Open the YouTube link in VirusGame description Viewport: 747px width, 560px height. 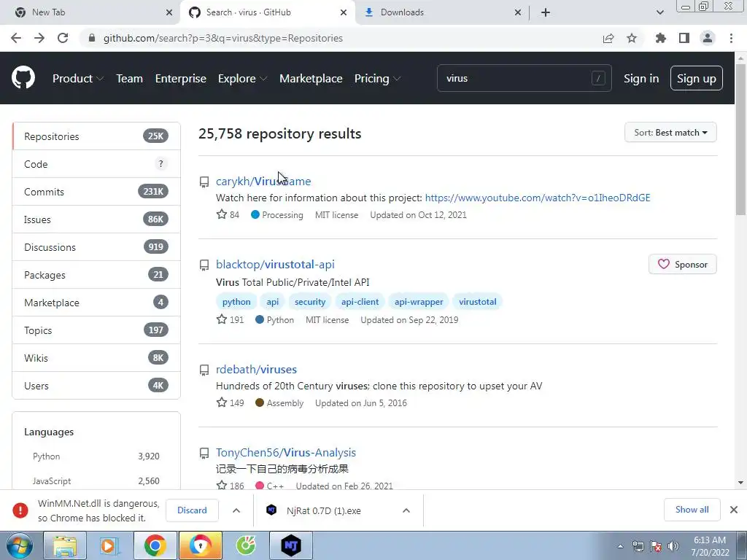tap(538, 198)
